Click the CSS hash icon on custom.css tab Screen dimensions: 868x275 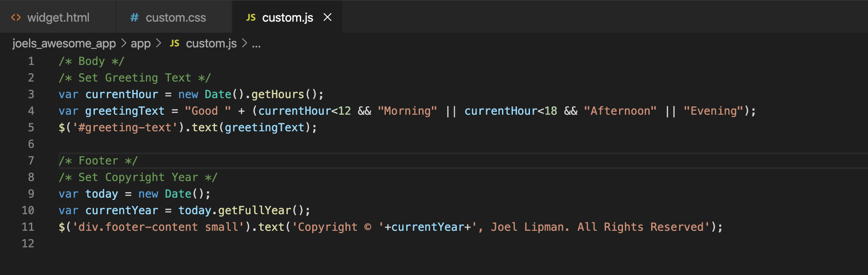(x=134, y=18)
